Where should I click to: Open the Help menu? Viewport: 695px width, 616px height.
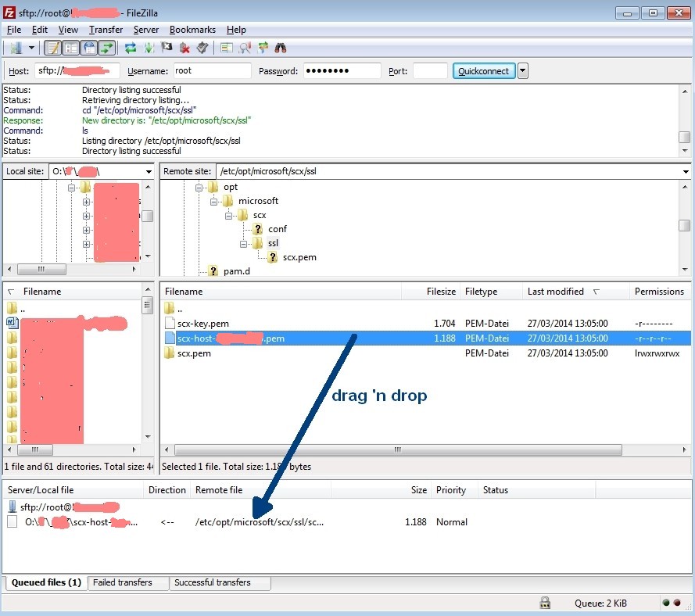coord(236,30)
